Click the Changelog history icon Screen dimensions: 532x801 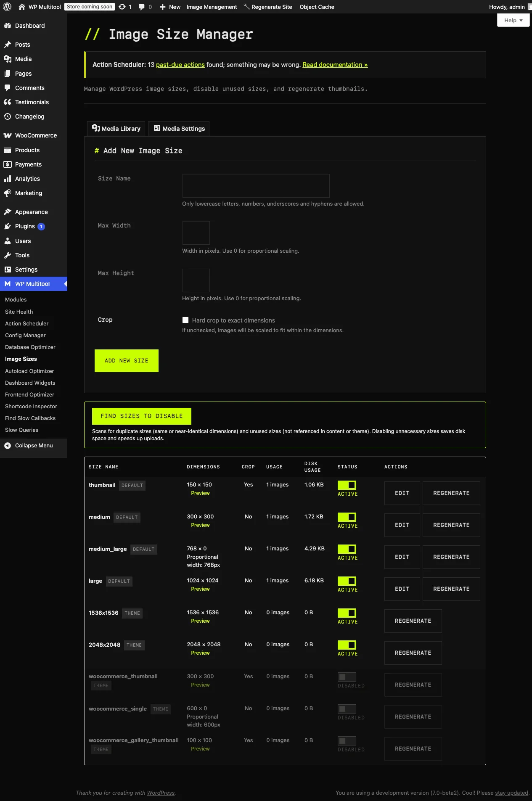(8, 116)
